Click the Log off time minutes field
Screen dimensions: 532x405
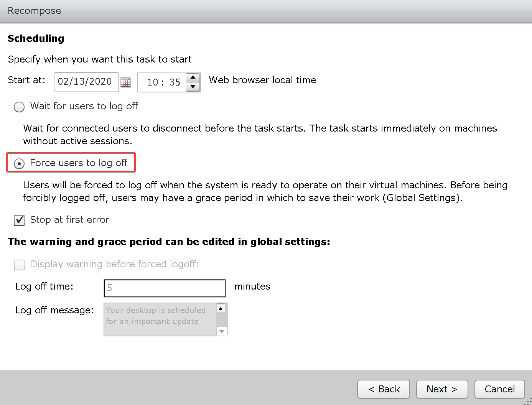pos(165,288)
